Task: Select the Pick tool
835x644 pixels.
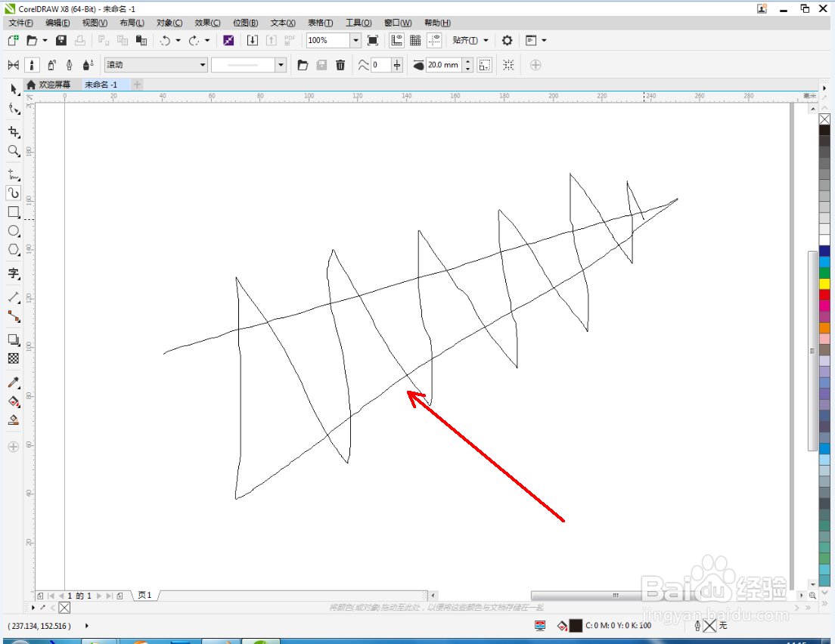Action: [x=14, y=89]
